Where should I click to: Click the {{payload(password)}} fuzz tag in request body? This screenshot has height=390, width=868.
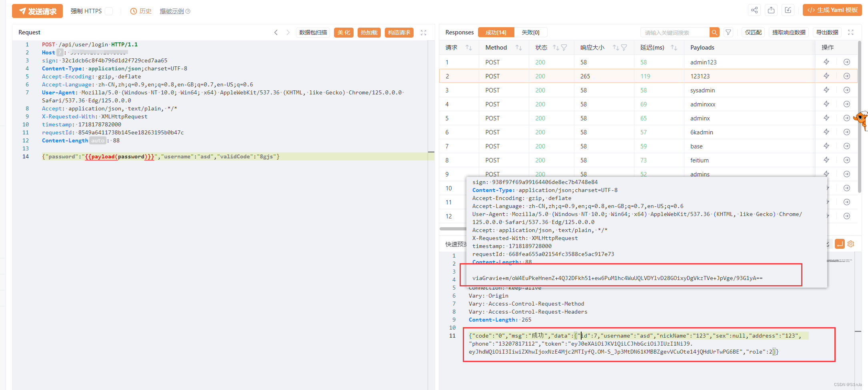(120, 156)
